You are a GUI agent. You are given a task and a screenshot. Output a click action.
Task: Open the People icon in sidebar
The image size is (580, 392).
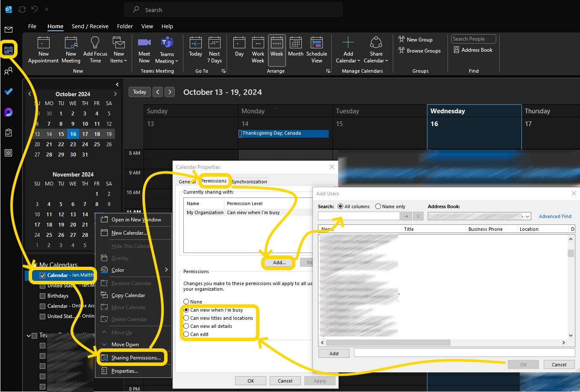click(x=9, y=71)
